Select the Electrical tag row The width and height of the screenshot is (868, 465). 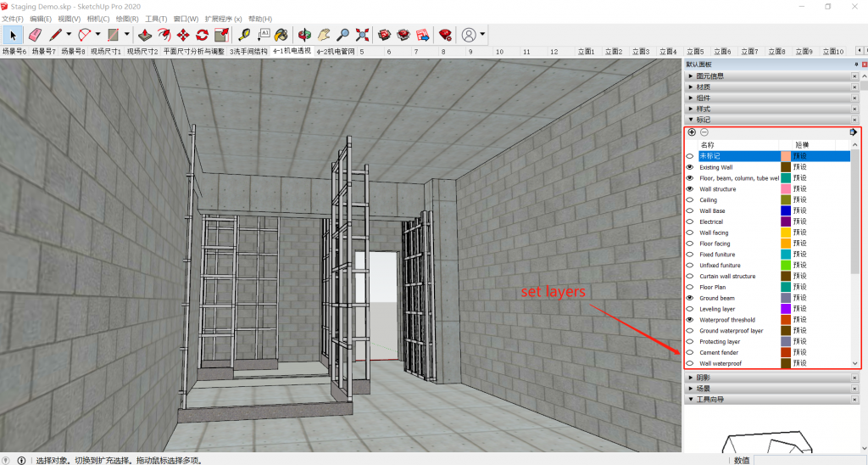click(711, 221)
